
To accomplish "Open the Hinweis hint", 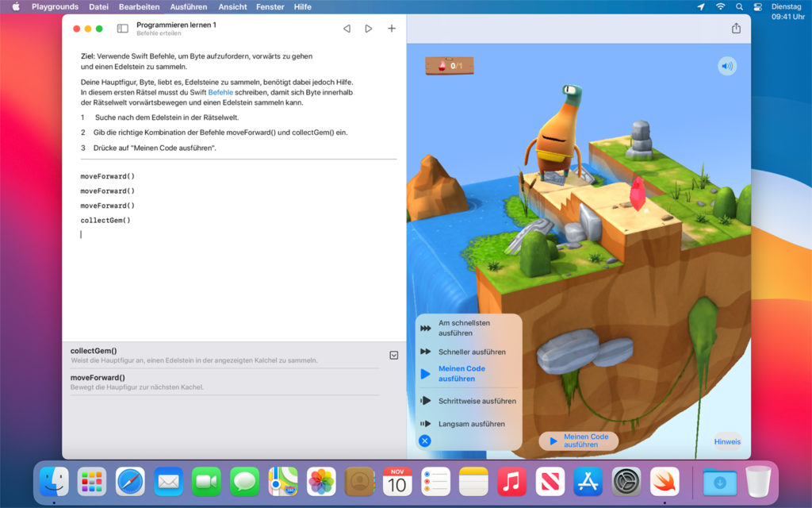I will click(727, 441).
